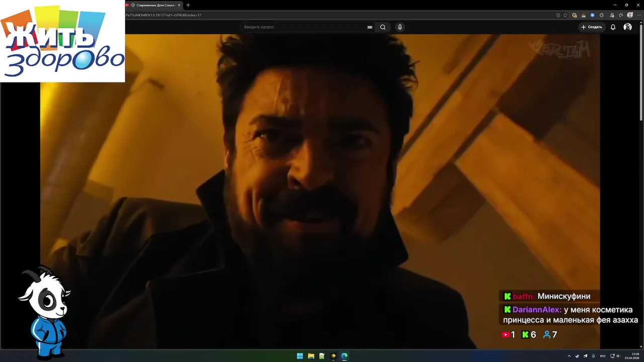Open the apps grid icon in address bar
The width and height of the screenshot is (644, 362).
click(x=558, y=15)
